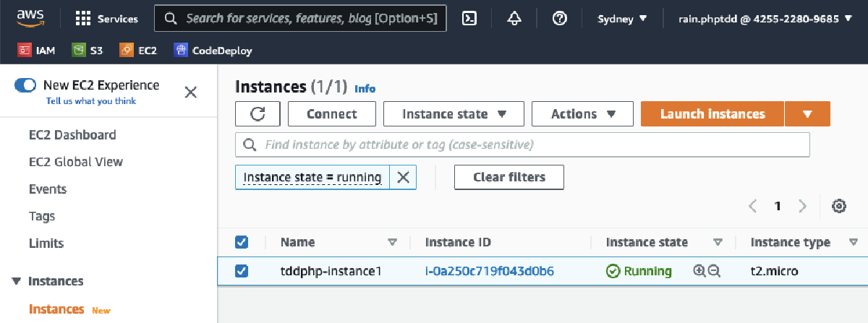Remove the Instance state = running filter
The image size is (868, 323).
click(x=403, y=178)
